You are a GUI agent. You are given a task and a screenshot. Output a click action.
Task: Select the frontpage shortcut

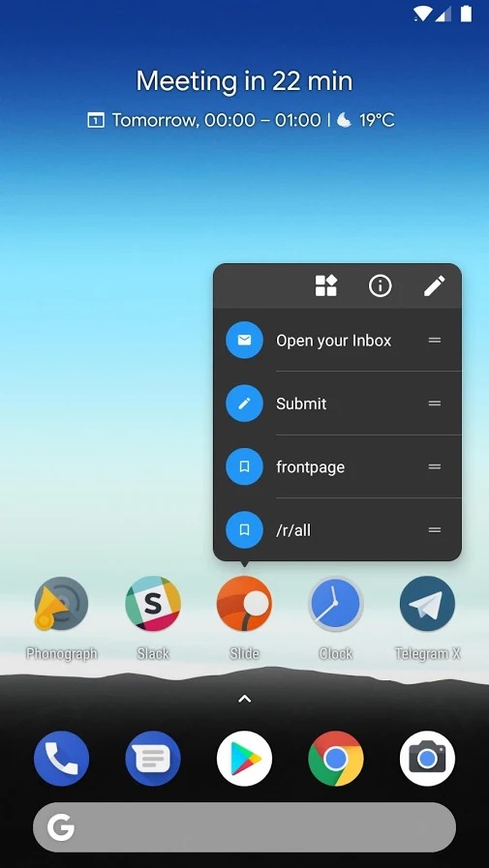(337, 466)
